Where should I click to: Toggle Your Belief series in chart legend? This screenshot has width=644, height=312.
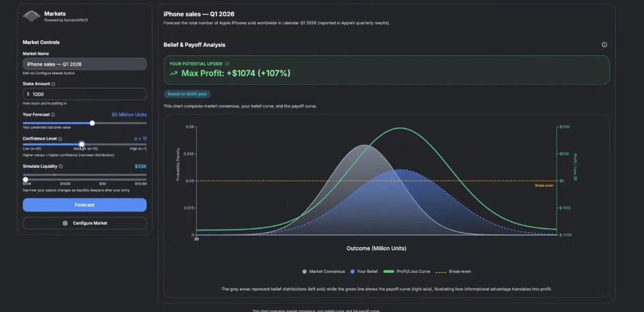[x=363, y=272]
